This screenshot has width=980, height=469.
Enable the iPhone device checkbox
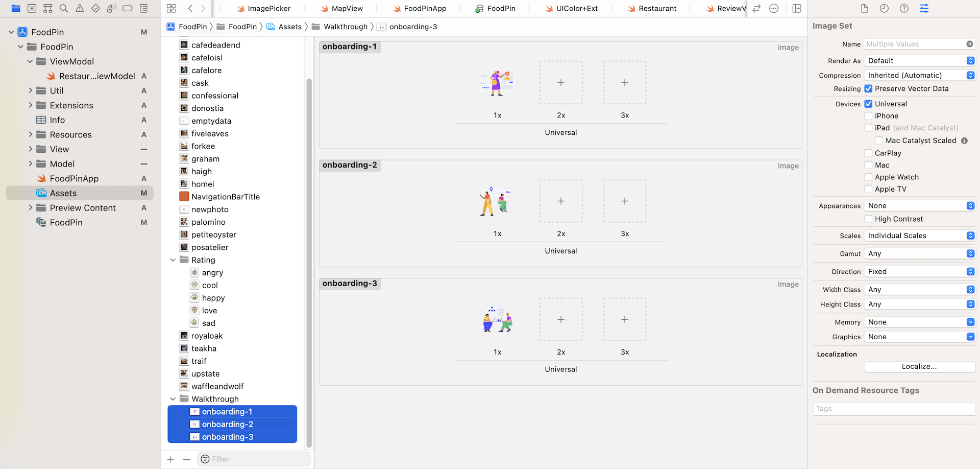[x=868, y=115]
